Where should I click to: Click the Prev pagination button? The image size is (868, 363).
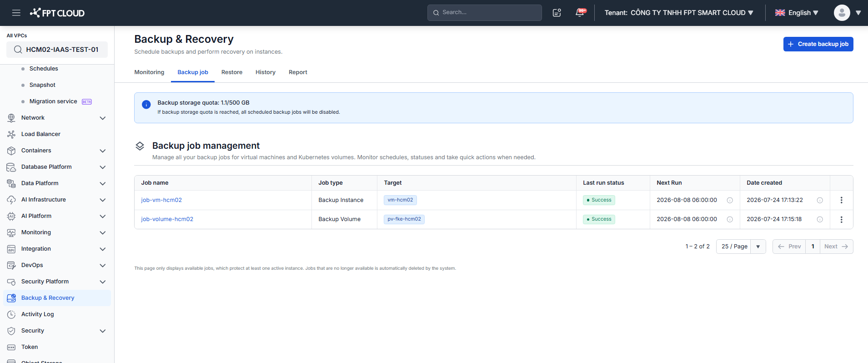(789, 247)
